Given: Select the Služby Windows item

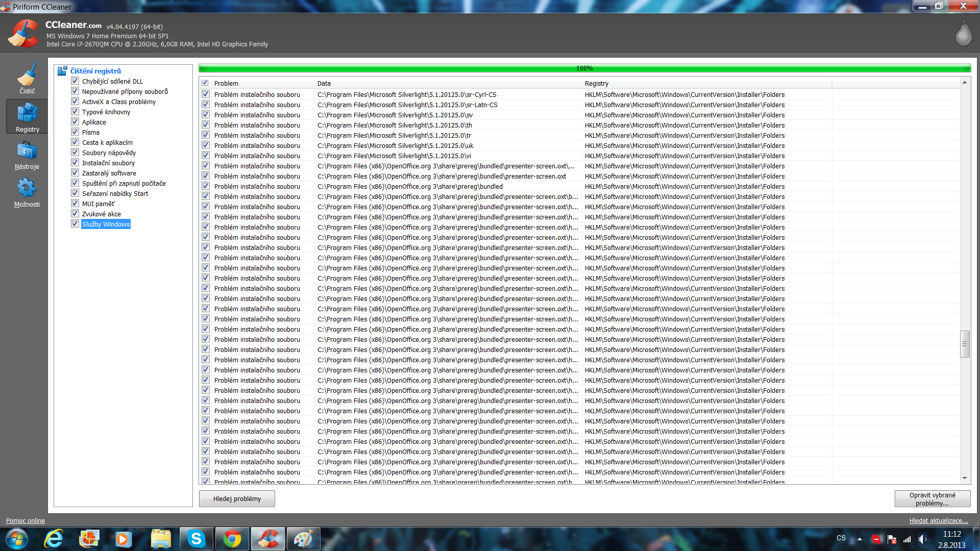Looking at the screenshot, I should click(x=106, y=224).
